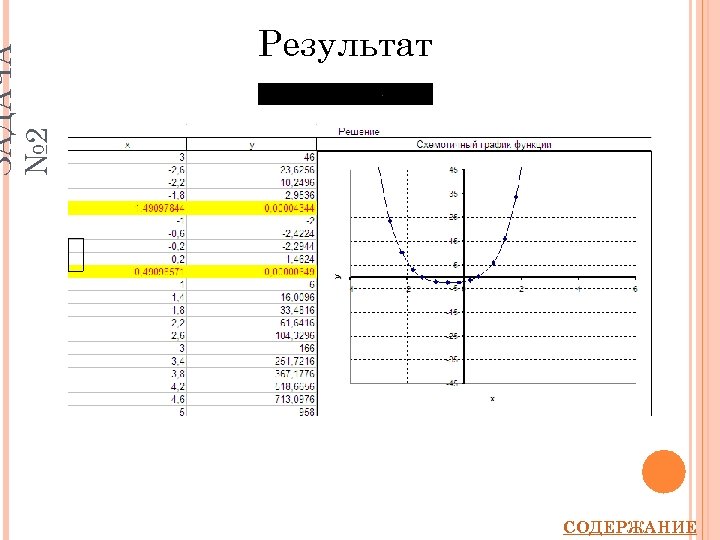Click the x value -2,6 cell

tap(127, 169)
